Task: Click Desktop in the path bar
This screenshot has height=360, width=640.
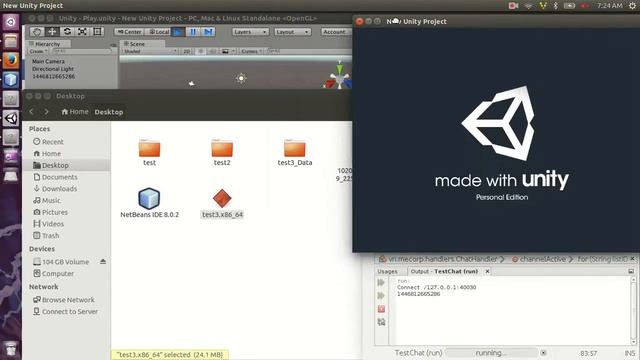Action: click(109, 112)
